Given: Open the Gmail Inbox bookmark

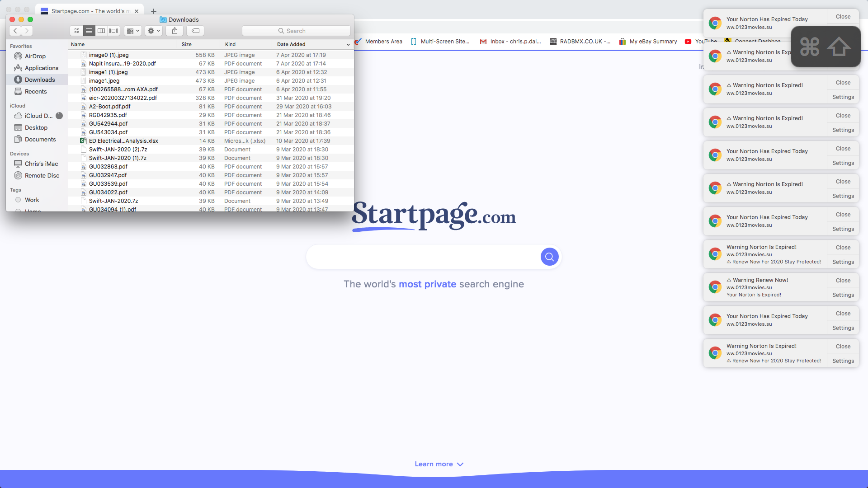Looking at the screenshot, I should [x=511, y=42].
